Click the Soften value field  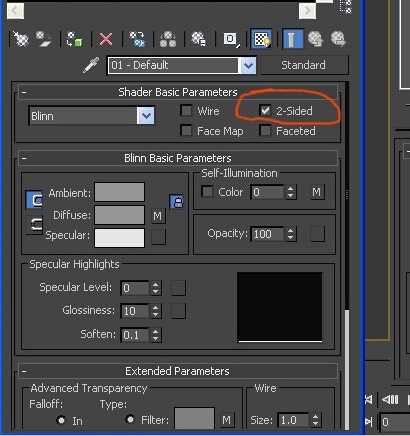(135, 335)
